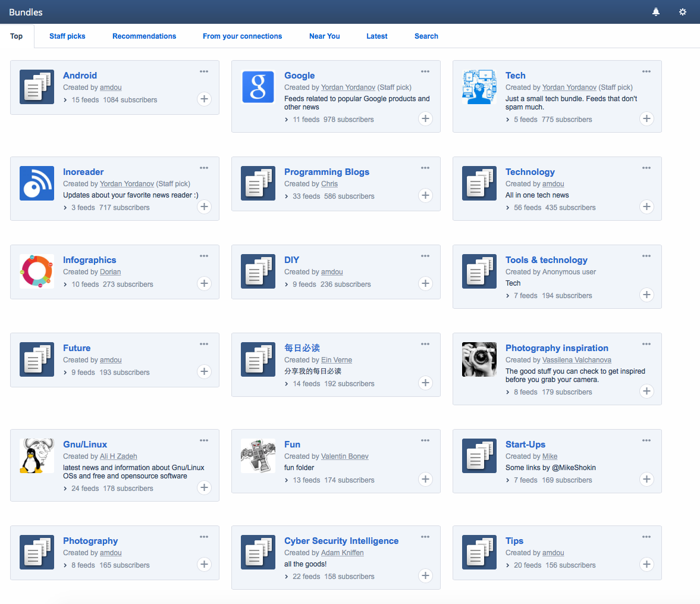Add the Tips bundle plus icon
Image resolution: width=700 pixels, height=604 pixels.
646,564
